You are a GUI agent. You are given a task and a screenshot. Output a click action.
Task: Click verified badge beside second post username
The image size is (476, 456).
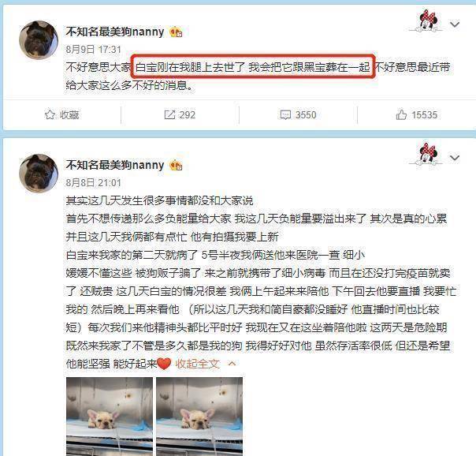[x=176, y=166]
